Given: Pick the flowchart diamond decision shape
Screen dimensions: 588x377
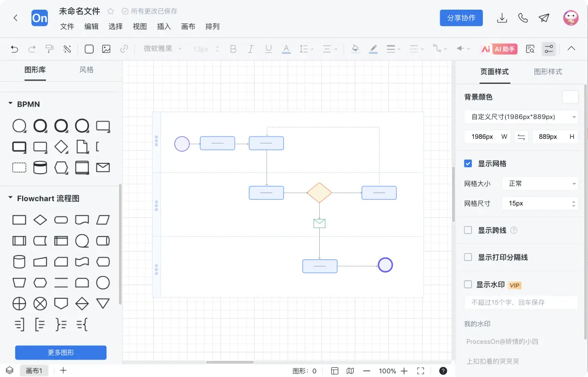Looking at the screenshot, I should pyautogui.click(x=40, y=220).
